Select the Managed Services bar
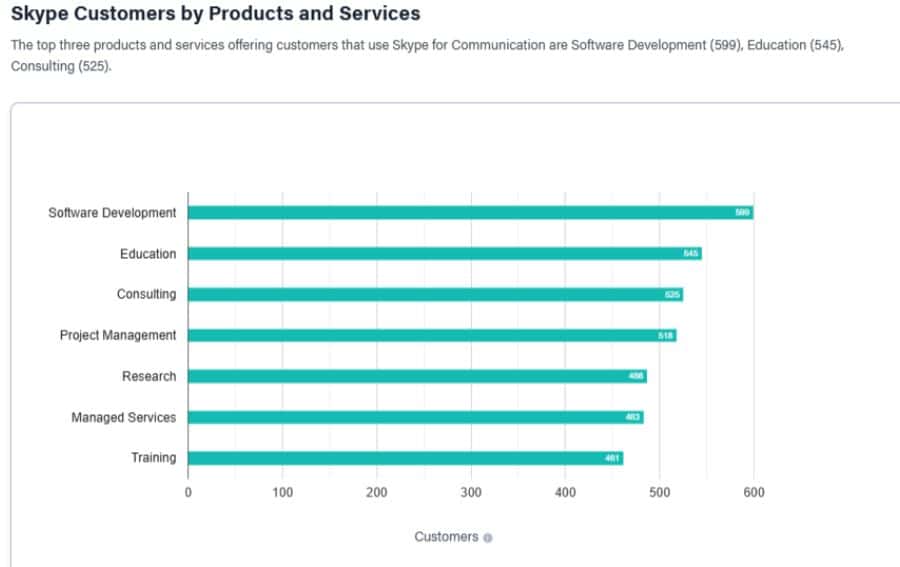The width and height of the screenshot is (900, 567). point(416,417)
